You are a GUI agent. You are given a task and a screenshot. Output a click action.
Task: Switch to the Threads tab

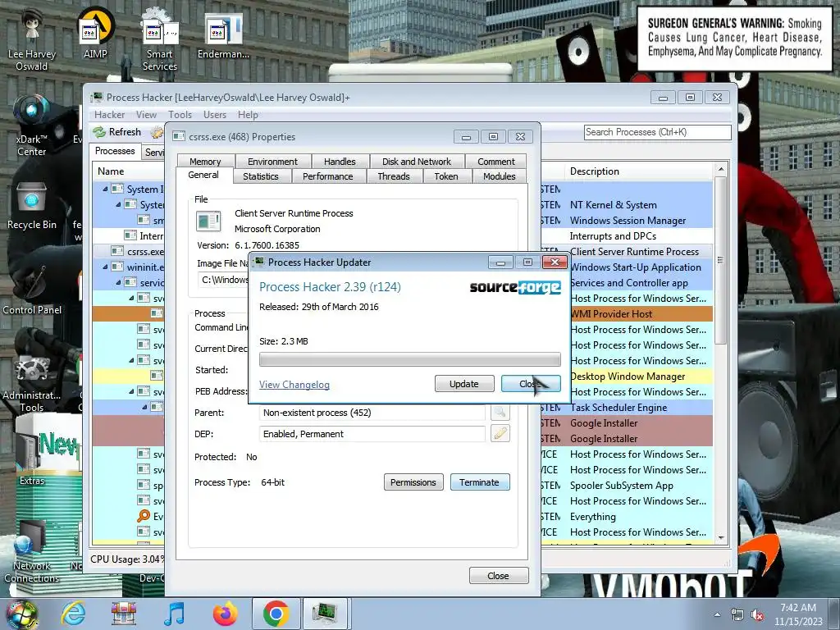(394, 176)
